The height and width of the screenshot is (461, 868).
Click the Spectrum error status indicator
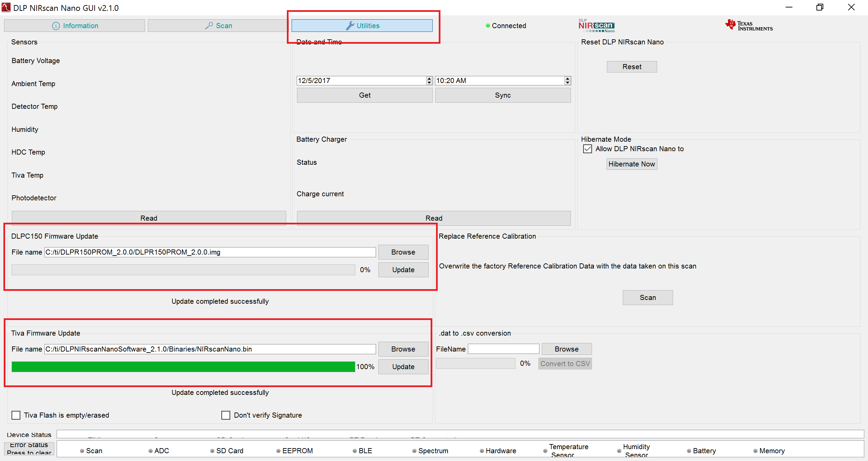coord(414,451)
